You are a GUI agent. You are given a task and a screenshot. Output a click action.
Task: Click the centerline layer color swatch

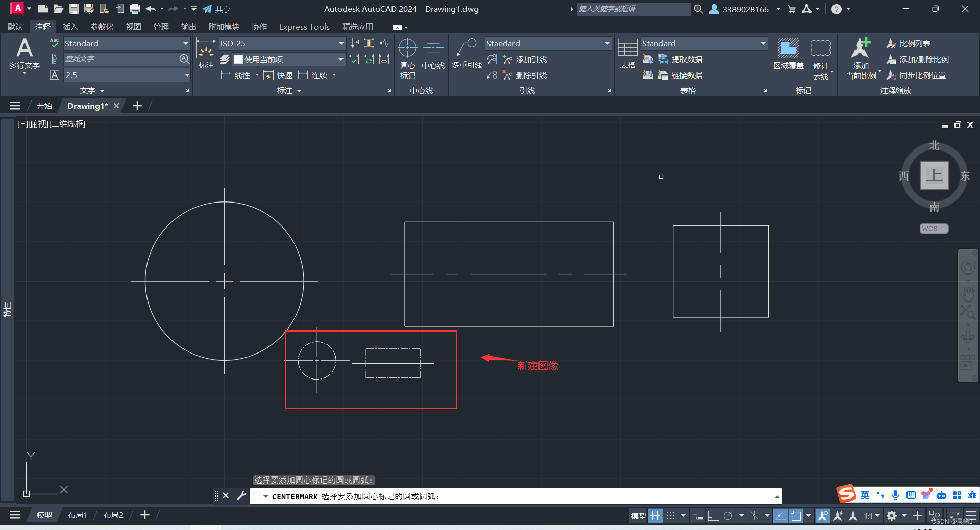[x=238, y=59]
